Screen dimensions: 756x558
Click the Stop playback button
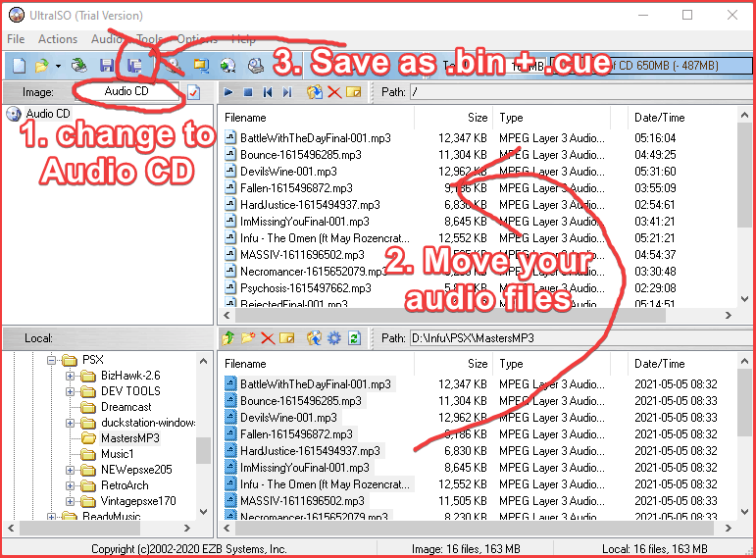248,91
